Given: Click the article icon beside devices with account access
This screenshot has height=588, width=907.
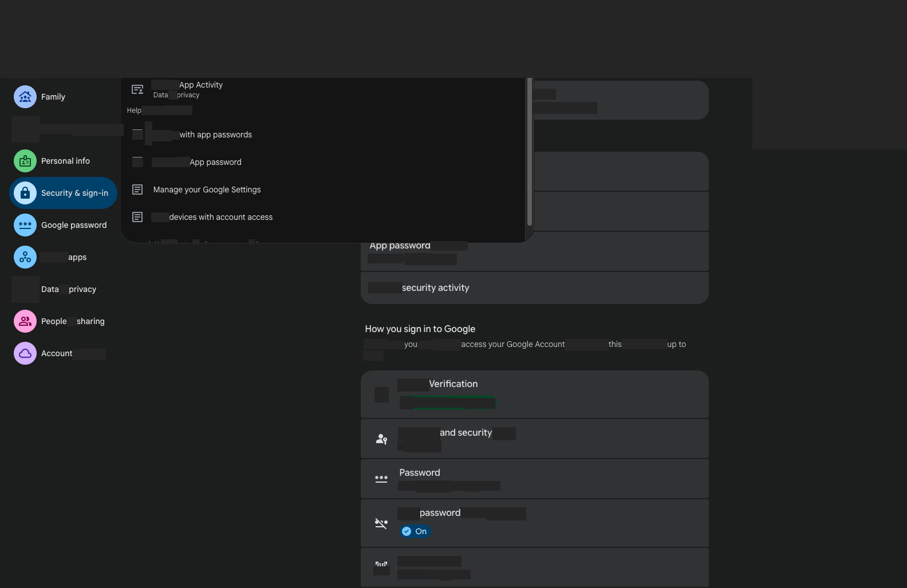Looking at the screenshot, I should coord(137,217).
